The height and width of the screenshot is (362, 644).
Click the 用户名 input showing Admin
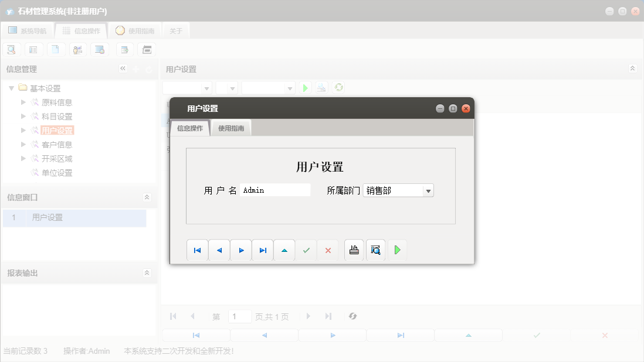(274, 190)
